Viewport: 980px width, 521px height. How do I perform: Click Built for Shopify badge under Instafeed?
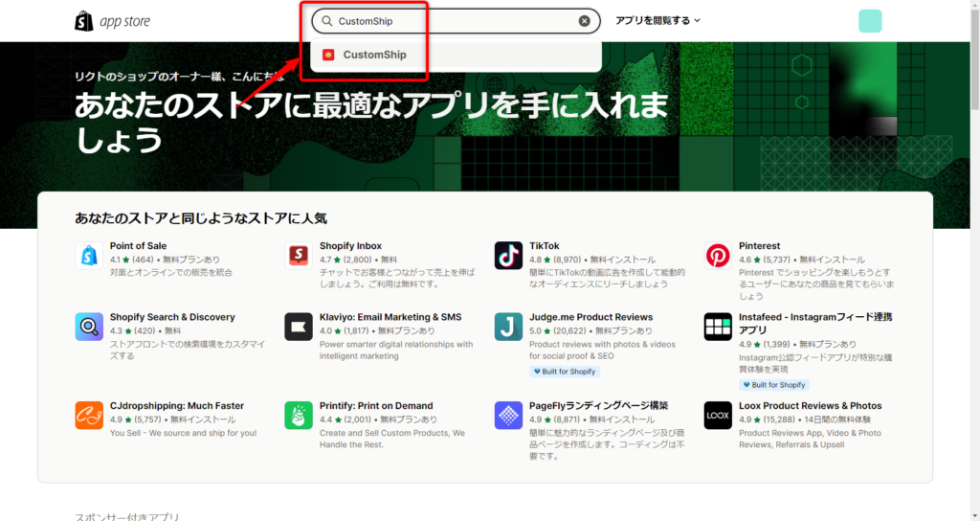(774, 385)
